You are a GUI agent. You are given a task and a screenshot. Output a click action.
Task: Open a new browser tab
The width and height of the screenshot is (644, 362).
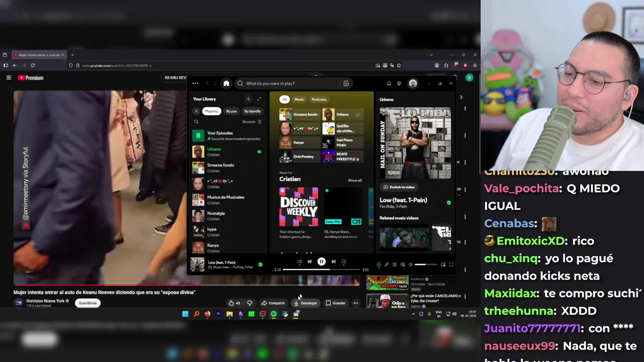pyautogui.click(x=72, y=55)
